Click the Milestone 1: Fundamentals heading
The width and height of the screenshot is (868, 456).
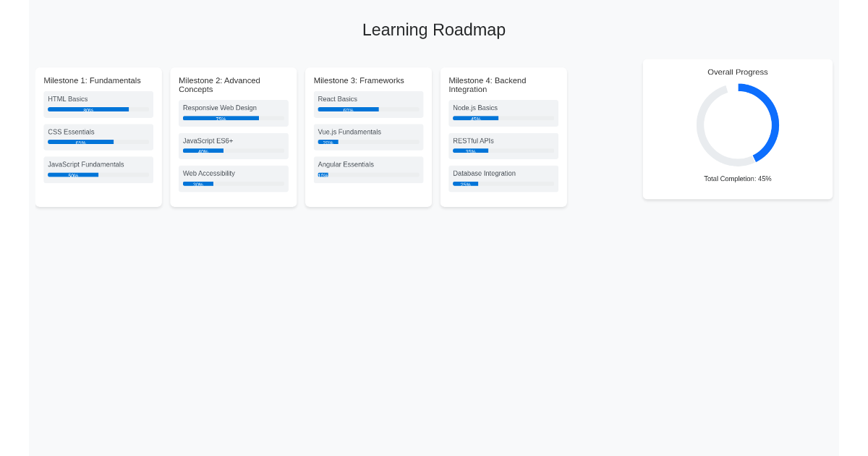(x=92, y=80)
